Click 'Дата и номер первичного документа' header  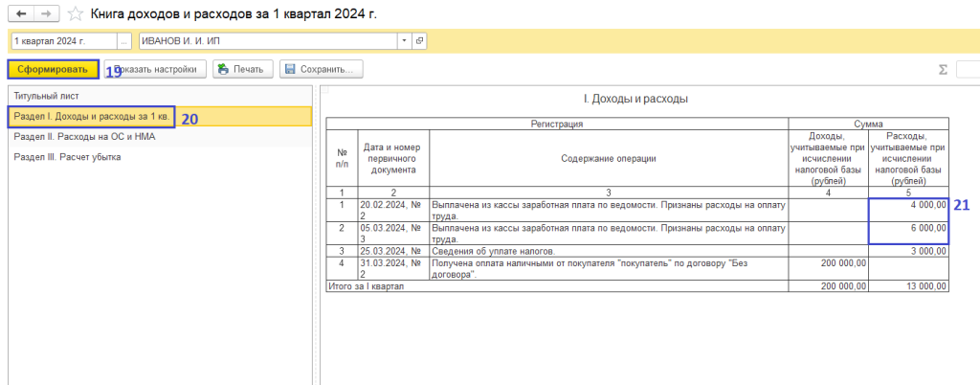pyautogui.click(x=393, y=158)
